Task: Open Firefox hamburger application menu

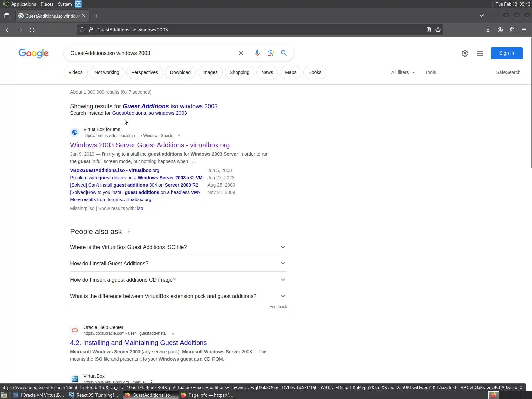Action: click(524, 30)
